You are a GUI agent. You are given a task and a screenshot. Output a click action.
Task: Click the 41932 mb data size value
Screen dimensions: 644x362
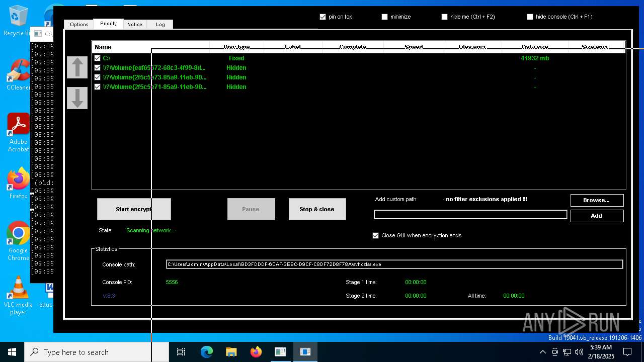tap(535, 58)
